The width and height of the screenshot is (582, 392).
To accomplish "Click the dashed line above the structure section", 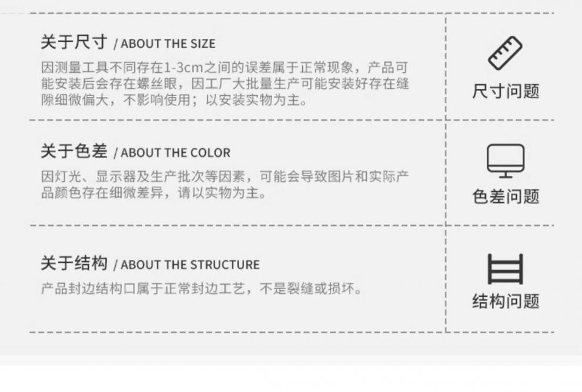I will pos(235,226).
